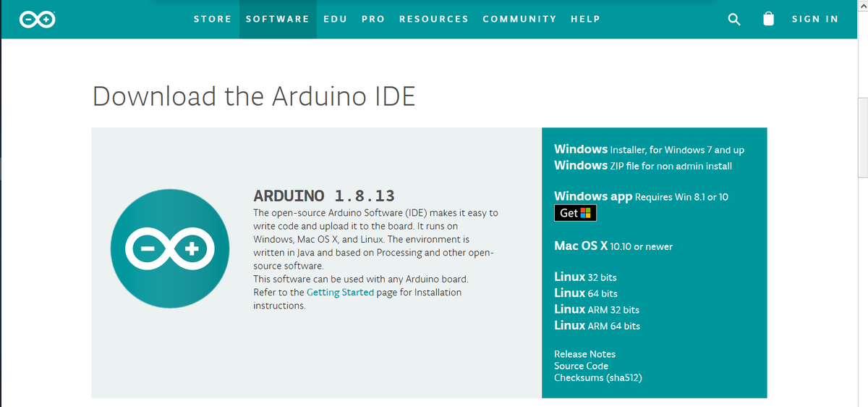Open the SOFTWARE menu
This screenshot has height=407, width=868.
[277, 20]
